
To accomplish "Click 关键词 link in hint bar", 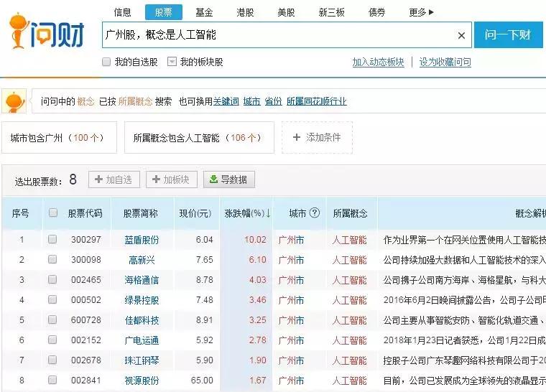I will point(226,101).
